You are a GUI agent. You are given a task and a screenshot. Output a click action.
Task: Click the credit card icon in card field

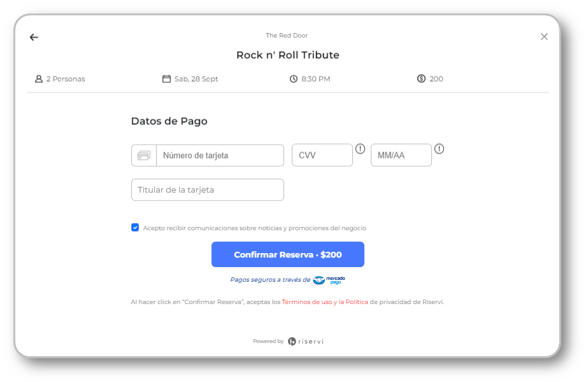[144, 156]
